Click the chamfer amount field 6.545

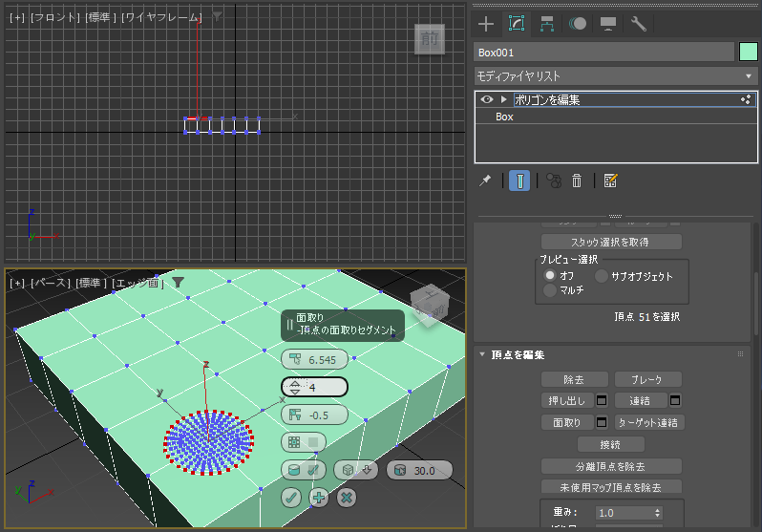[314, 360]
